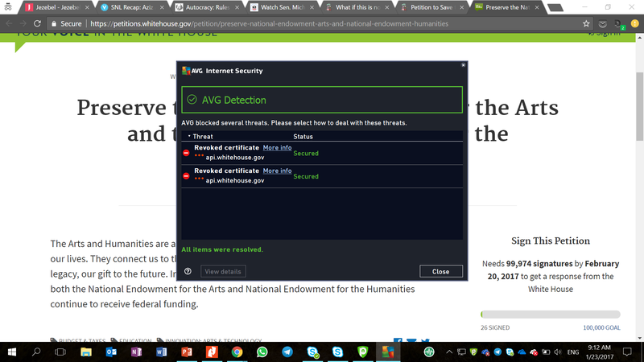The image size is (644, 362).
Task: Switch to the Watch Sen. Mich tab
Action: point(283,7)
